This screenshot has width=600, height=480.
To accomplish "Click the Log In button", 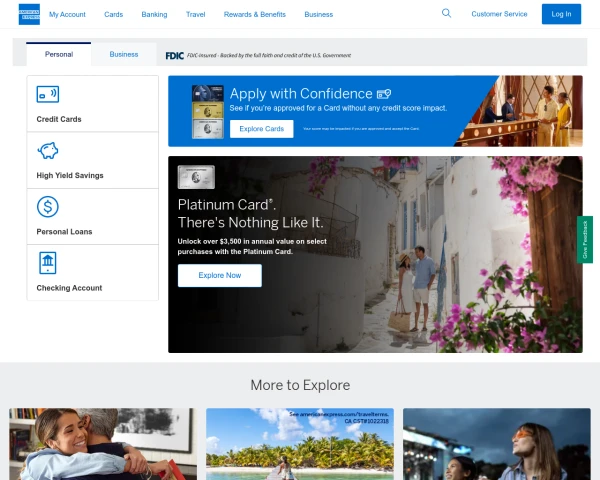I will [x=561, y=14].
